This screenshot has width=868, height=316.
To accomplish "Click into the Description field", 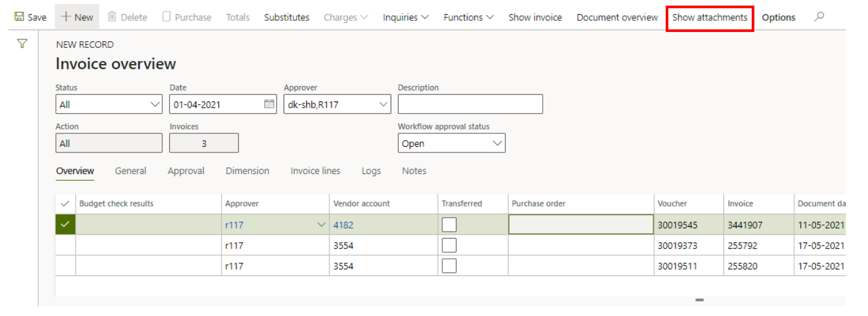I will 470,105.
